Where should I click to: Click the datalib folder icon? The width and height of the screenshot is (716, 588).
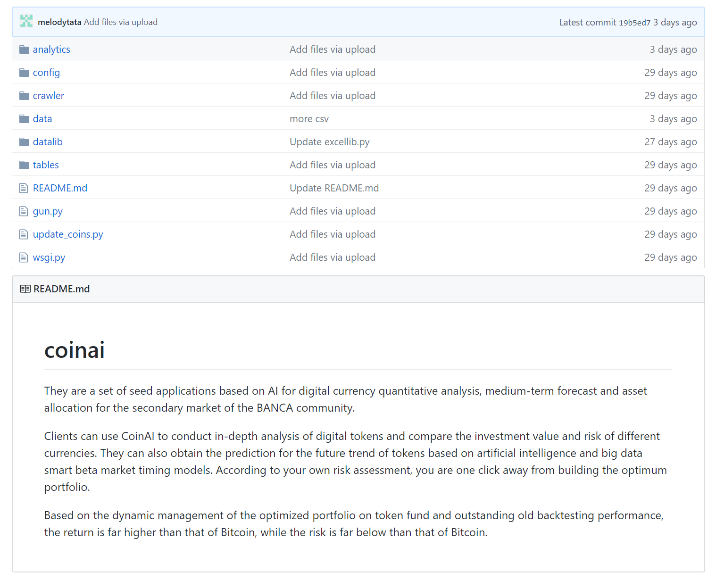coord(24,142)
